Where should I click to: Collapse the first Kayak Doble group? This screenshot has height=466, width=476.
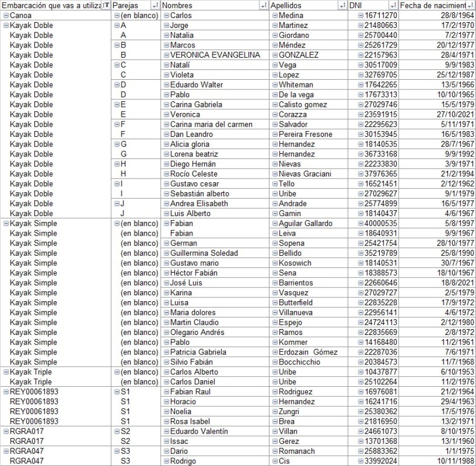[x=6, y=25]
